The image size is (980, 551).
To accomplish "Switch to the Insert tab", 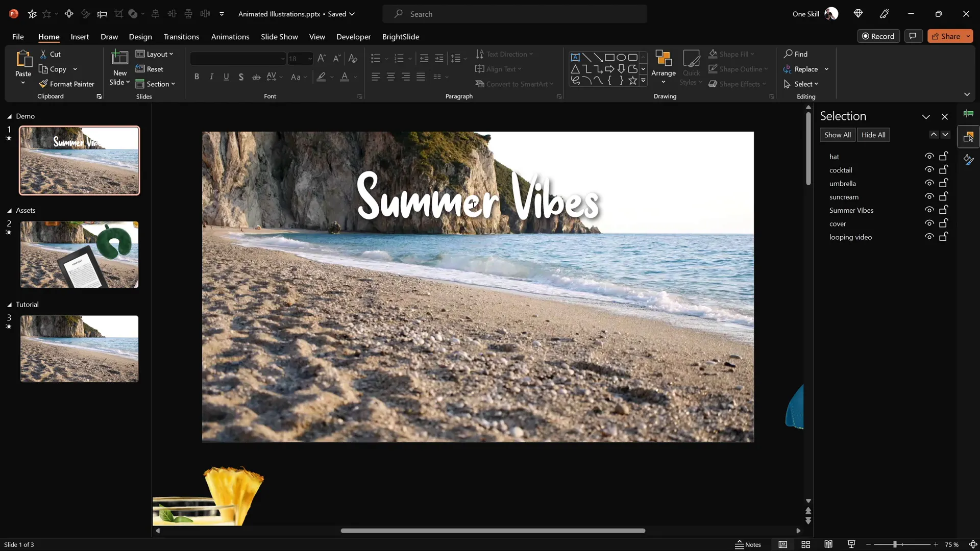I will coord(80,37).
